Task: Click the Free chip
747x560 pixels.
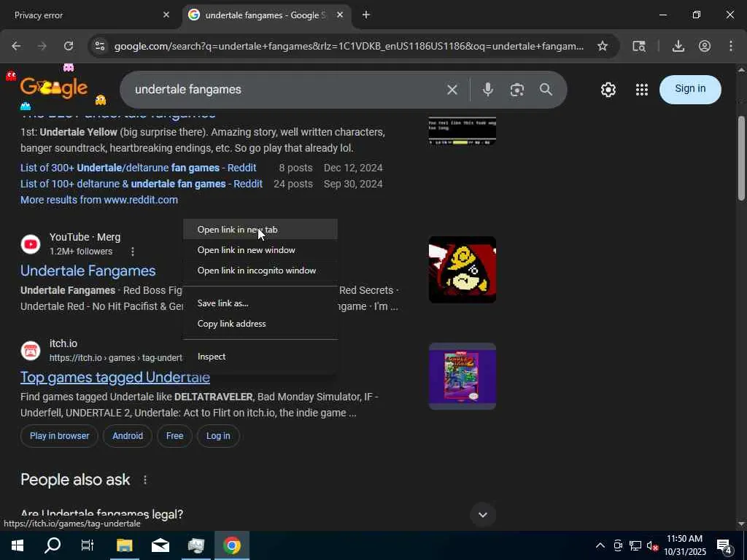Action: 175,436
